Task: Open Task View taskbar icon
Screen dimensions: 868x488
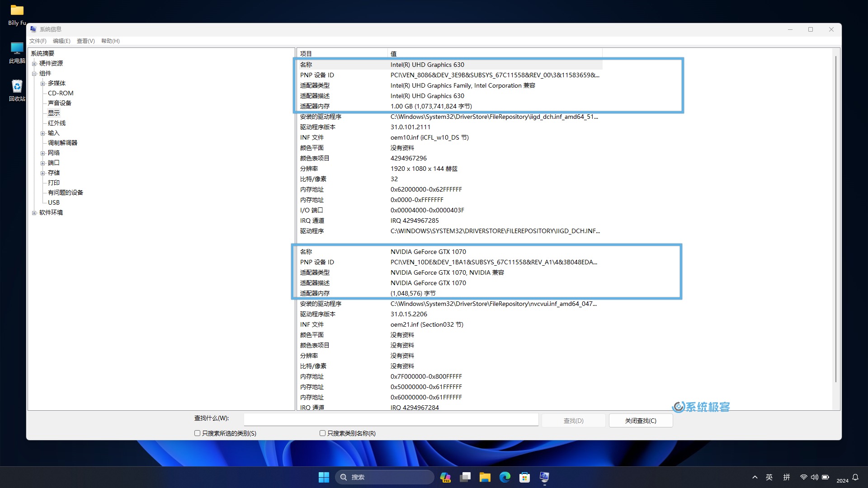Action: click(x=465, y=477)
